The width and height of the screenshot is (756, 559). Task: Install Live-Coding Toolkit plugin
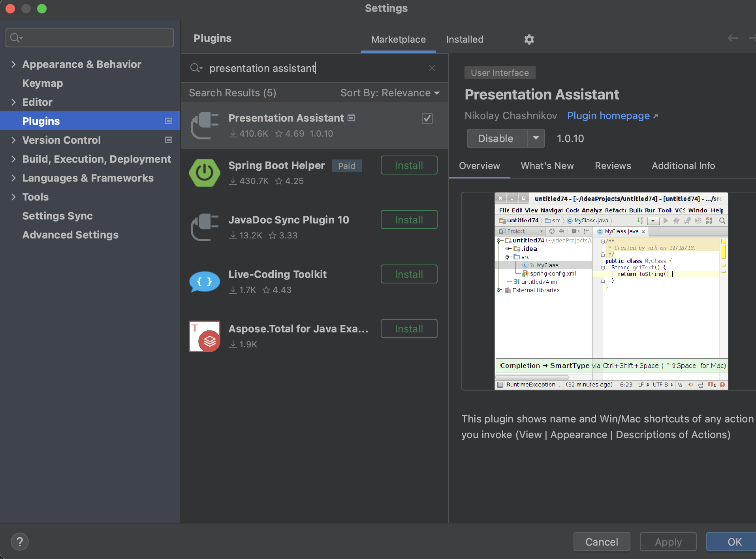[409, 274]
